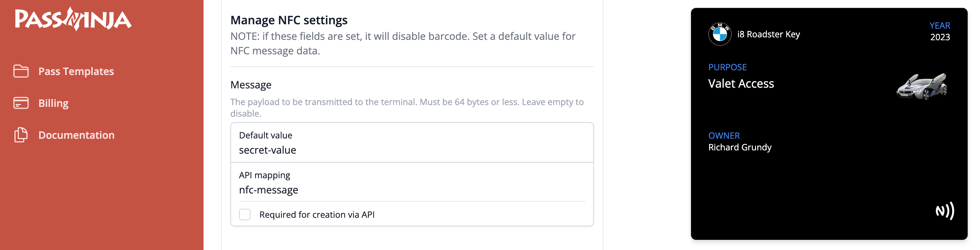Open Pass Templates in sidebar
This screenshot has width=980, height=250.
76,71
